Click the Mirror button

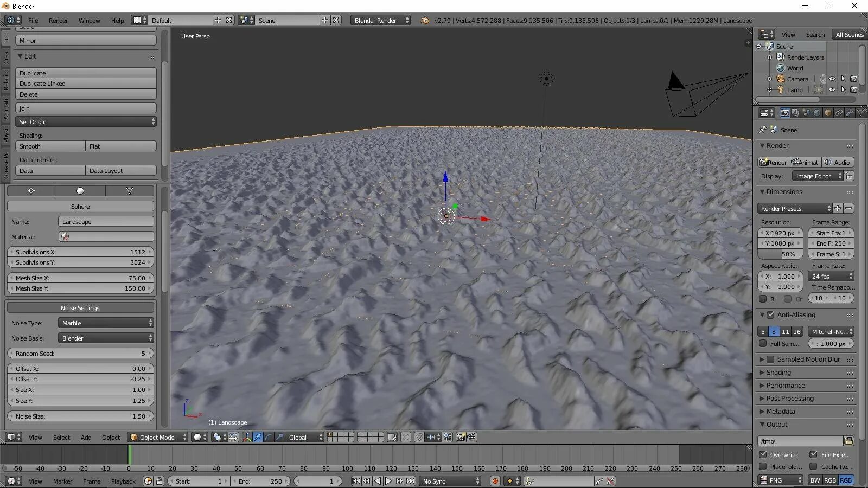pyautogui.click(x=86, y=41)
